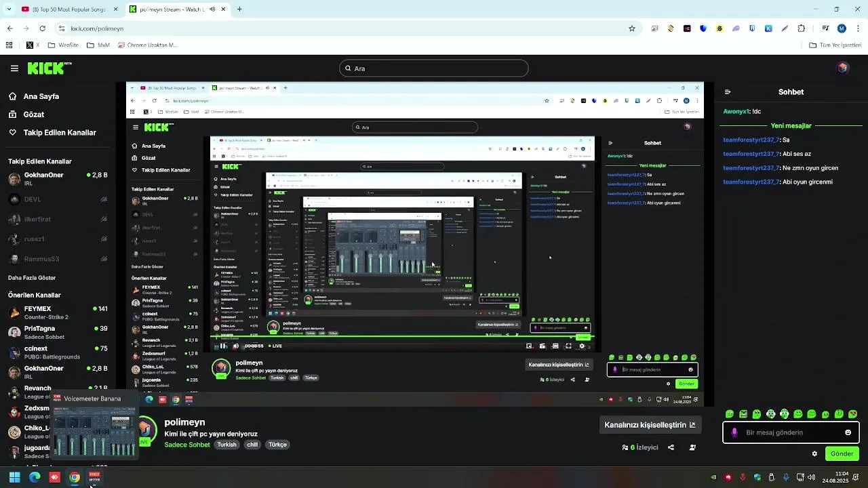Image resolution: width=868 pixels, height=488 pixels.
Task: Expand Daha Fazla Göster list
Action: (32, 278)
